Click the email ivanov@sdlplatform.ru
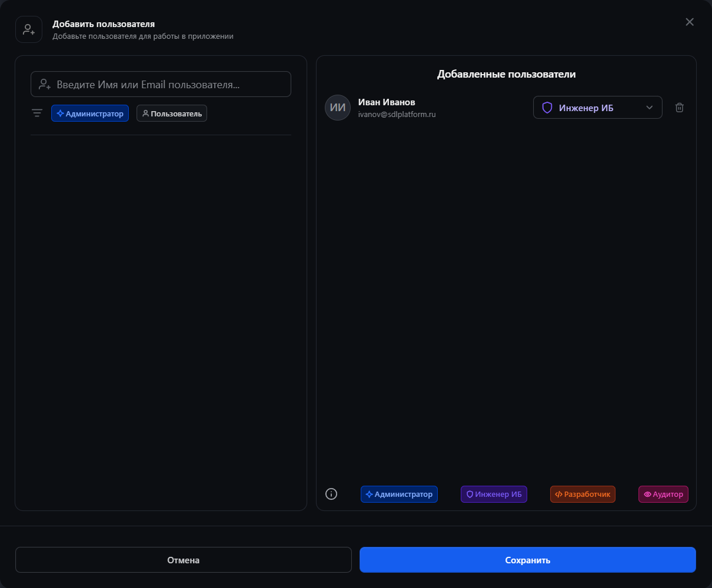This screenshot has width=712, height=588. click(397, 115)
